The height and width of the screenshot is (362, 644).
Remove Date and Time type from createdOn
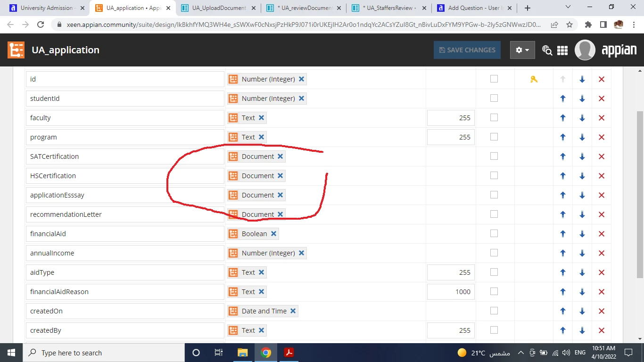293,311
